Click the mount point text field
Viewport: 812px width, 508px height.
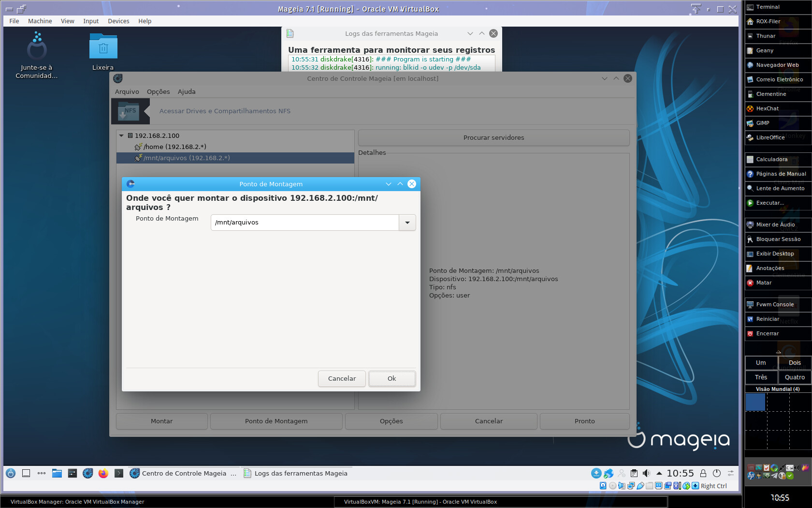304,223
